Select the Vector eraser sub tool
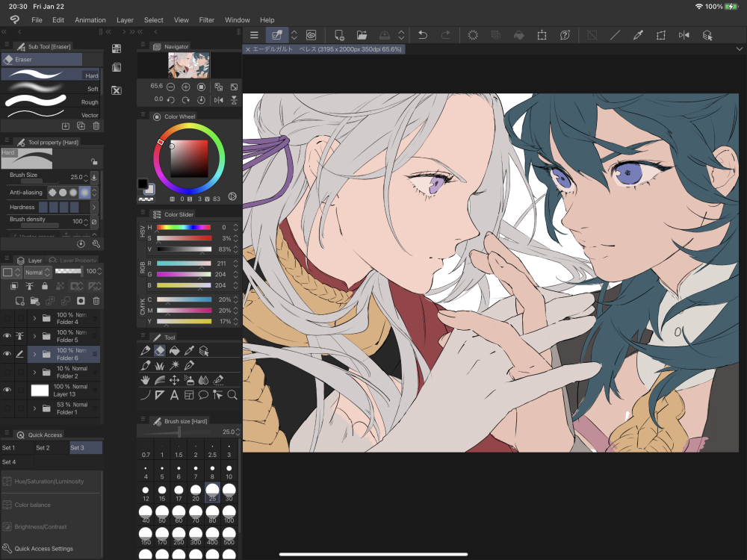 [51, 114]
